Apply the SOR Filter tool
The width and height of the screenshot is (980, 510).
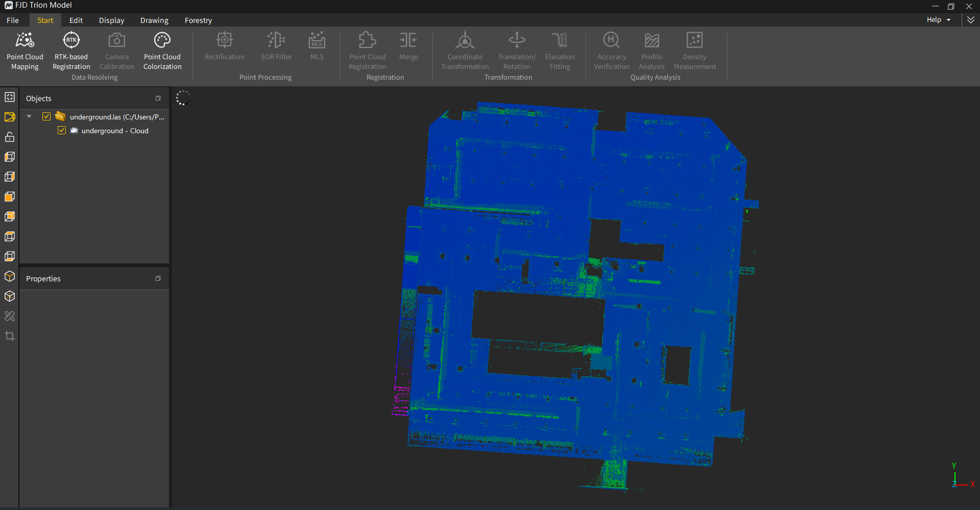point(276,46)
